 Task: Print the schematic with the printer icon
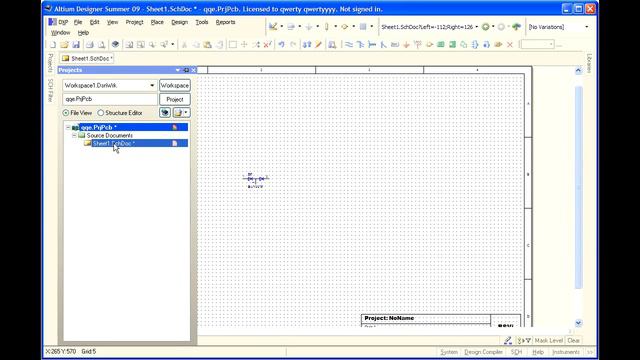point(89,44)
